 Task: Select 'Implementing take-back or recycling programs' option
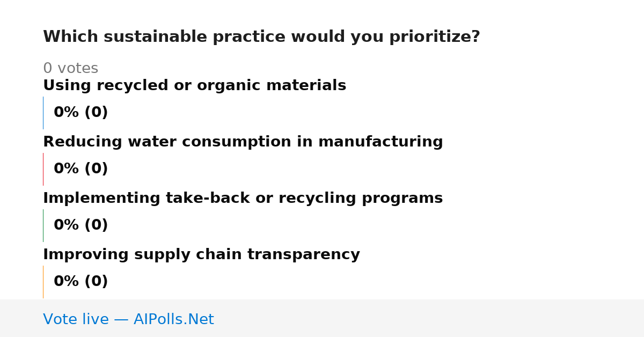click(x=243, y=199)
